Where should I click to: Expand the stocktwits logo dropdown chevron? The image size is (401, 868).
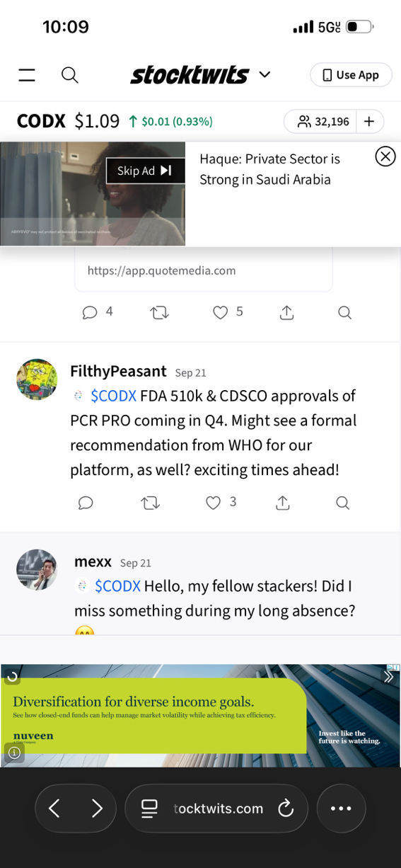[x=265, y=74]
